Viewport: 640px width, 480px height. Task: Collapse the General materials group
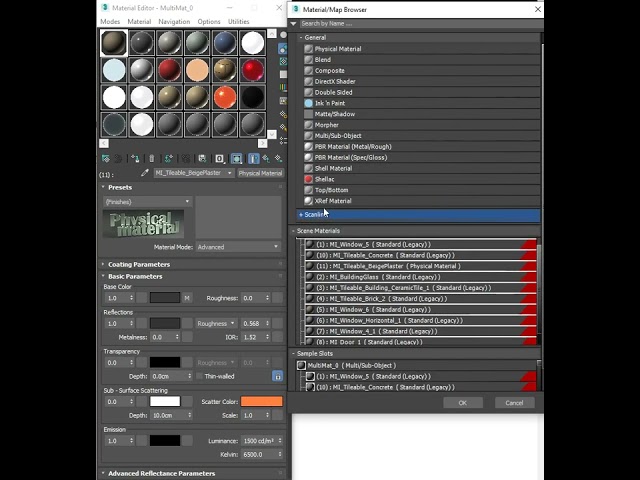pyautogui.click(x=301, y=38)
